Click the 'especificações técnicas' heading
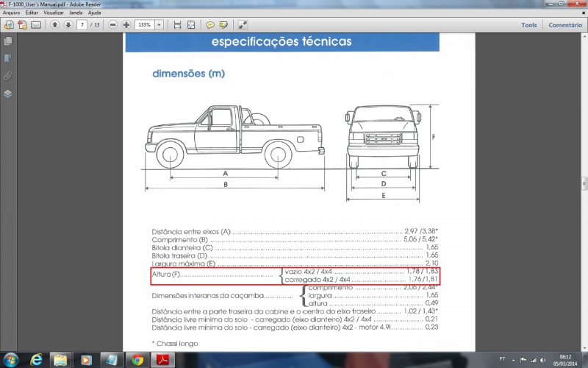This screenshot has height=368, width=588. click(282, 41)
